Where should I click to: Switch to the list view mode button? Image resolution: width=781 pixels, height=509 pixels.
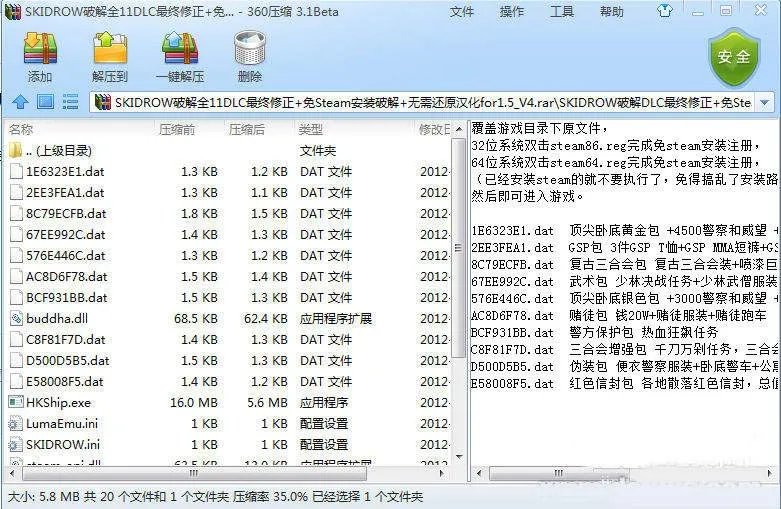coord(70,102)
